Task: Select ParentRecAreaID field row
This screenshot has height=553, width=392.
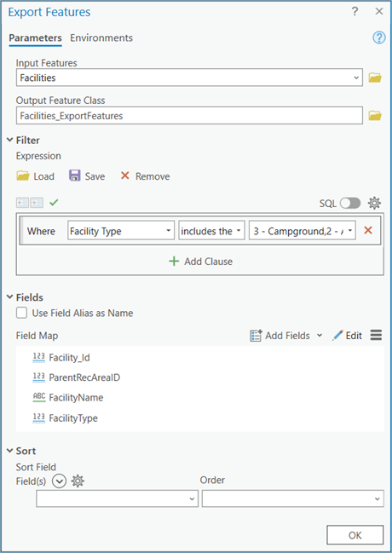Action: (199, 377)
